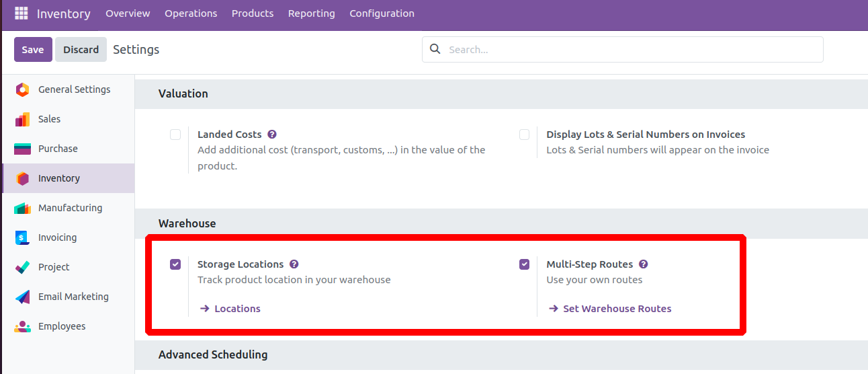Follow the Set Warehouse Routes link
868x374 pixels.
tap(610, 309)
